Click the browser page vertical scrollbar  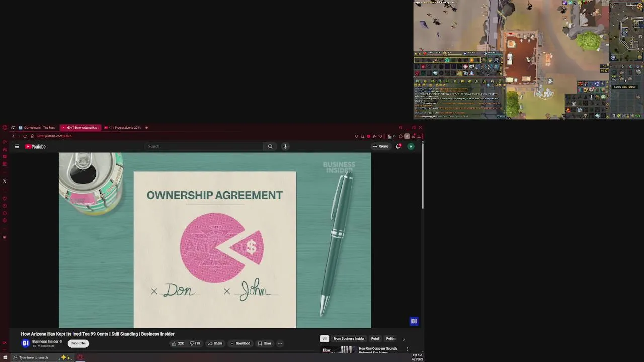tap(423, 176)
